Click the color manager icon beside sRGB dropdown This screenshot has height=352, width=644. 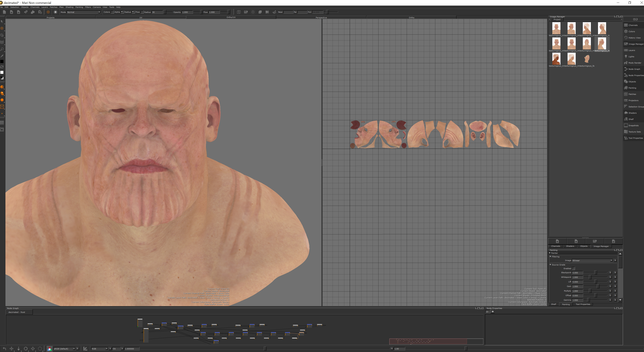click(50, 348)
